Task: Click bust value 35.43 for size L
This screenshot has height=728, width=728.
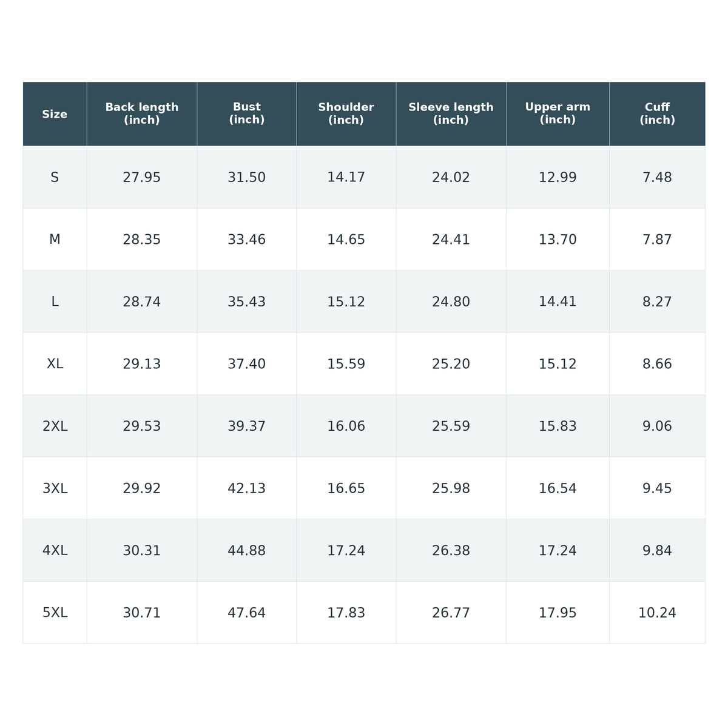Action: (x=247, y=302)
